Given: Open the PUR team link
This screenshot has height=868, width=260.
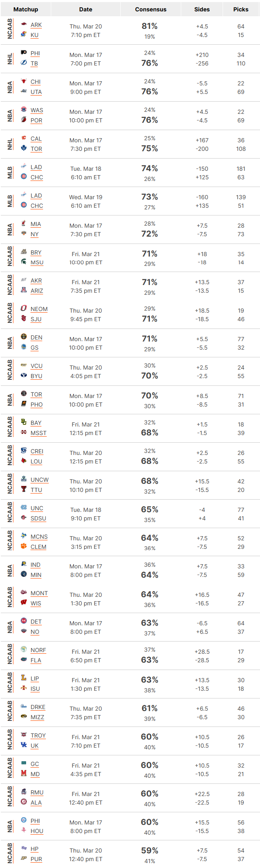Looking at the screenshot, I should pos(36,859).
